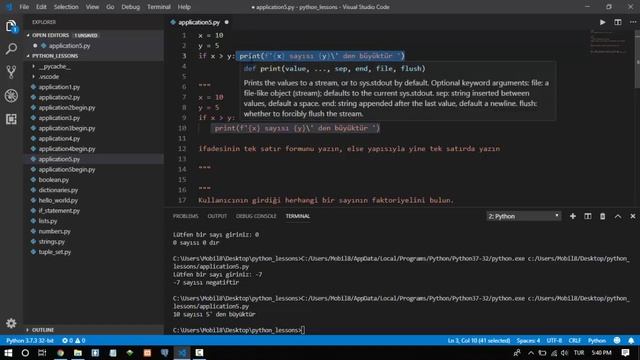Open the Debug menu
Image resolution: width=640 pixels, height=360 pixels.
(x=131, y=7)
